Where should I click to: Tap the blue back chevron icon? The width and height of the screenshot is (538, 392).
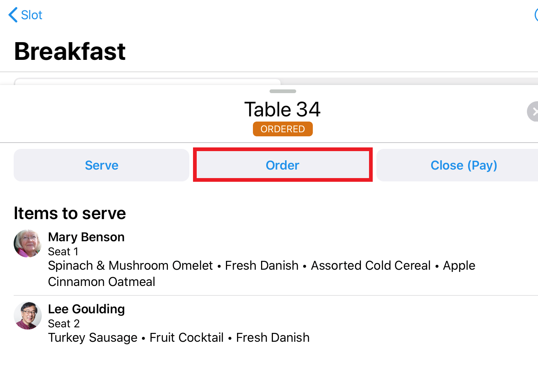click(x=13, y=15)
